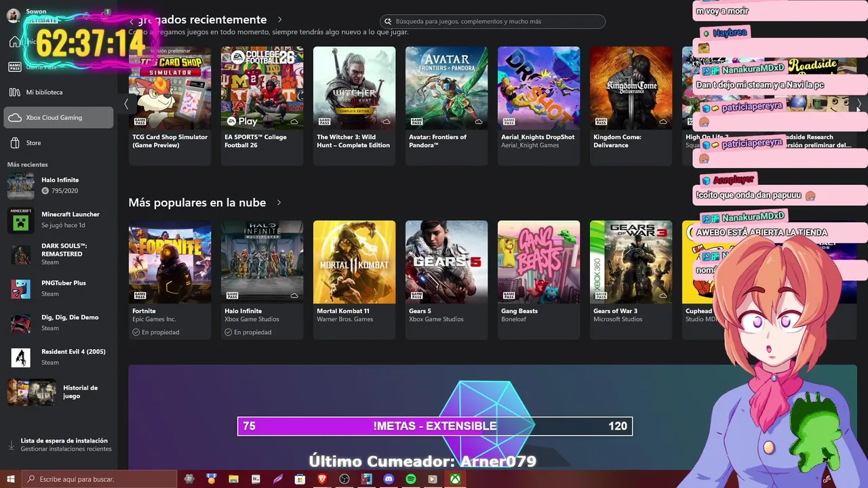Open Minecraft Launcher in recent list
The height and width of the screenshot is (488, 868).
(58, 220)
